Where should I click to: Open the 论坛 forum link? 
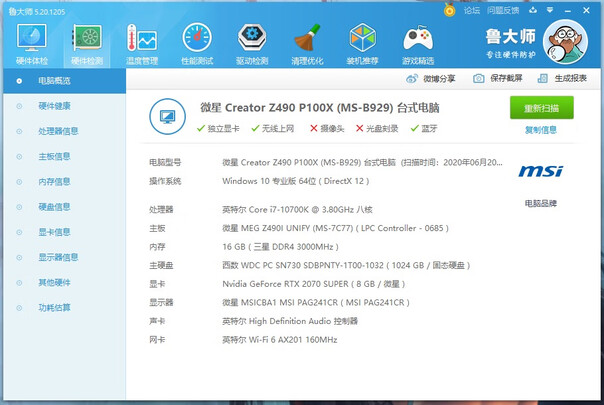472,10
